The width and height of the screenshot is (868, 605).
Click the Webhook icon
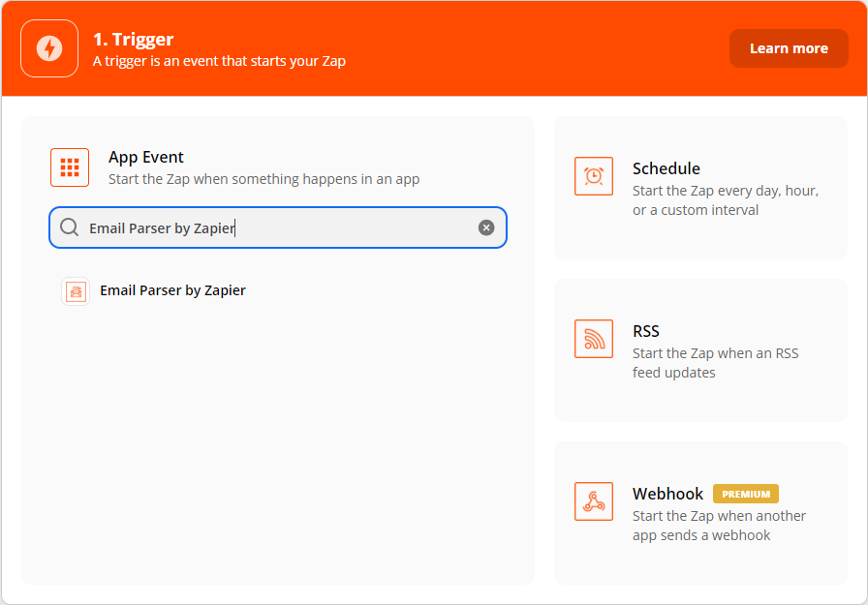tap(594, 501)
